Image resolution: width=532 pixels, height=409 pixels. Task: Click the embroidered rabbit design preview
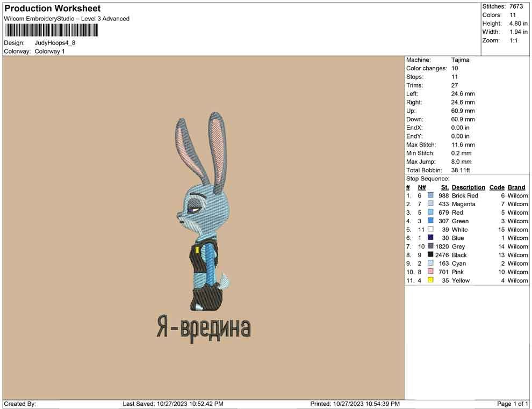point(203,212)
